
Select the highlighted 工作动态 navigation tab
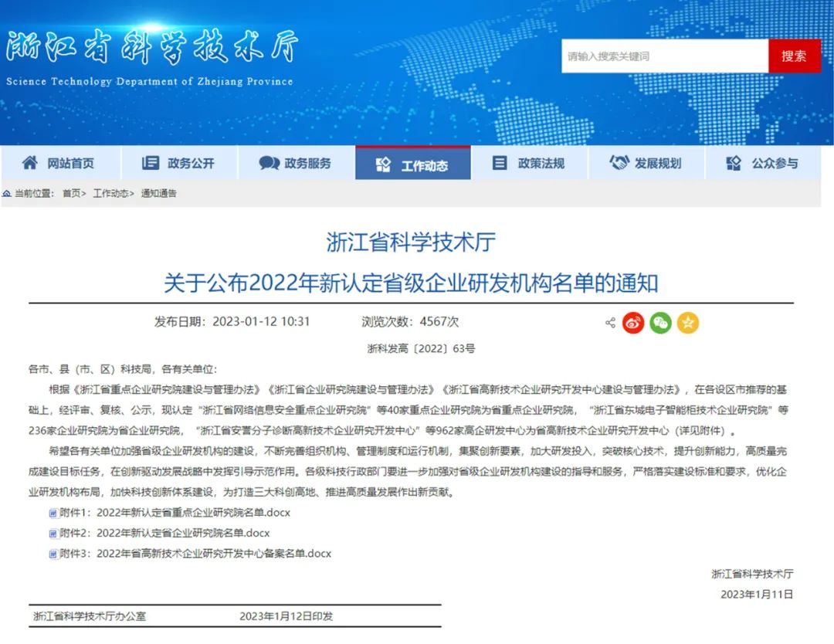tap(412, 164)
